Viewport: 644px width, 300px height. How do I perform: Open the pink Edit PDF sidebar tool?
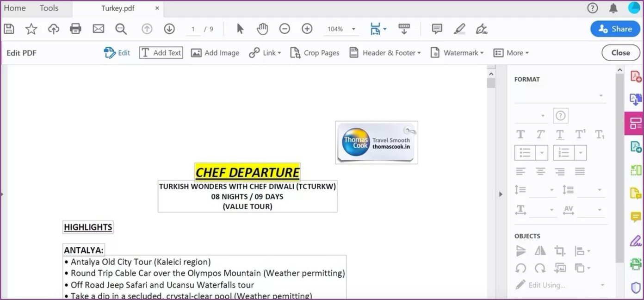pyautogui.click(x=634, y=124)
